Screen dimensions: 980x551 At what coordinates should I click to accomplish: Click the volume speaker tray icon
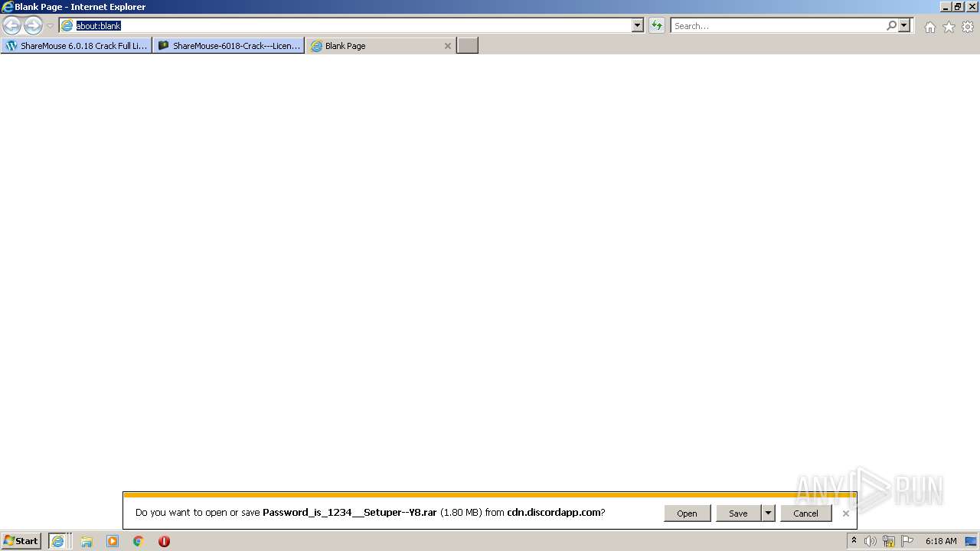point(871,541)
